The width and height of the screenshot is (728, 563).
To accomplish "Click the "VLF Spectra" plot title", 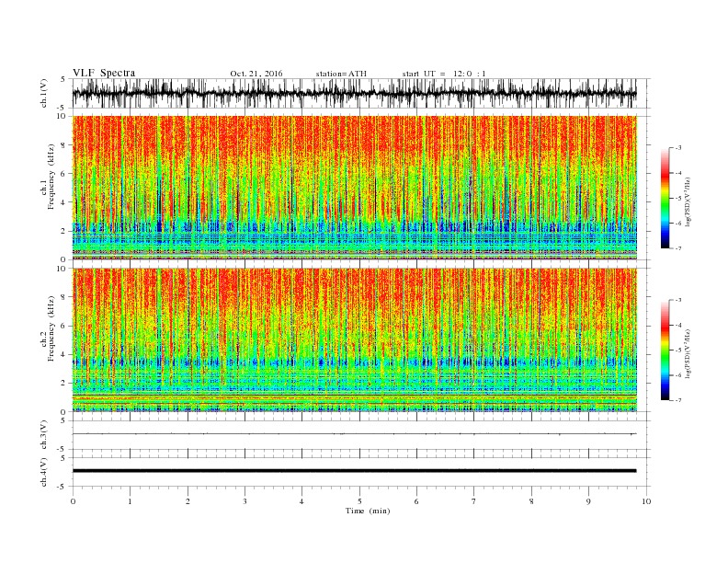I will pos(104,73).
